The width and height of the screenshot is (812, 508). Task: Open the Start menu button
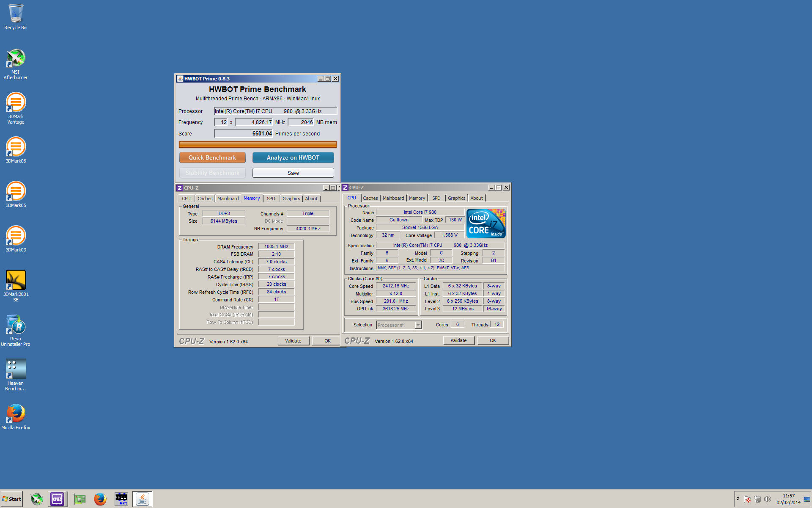(12, 499)
